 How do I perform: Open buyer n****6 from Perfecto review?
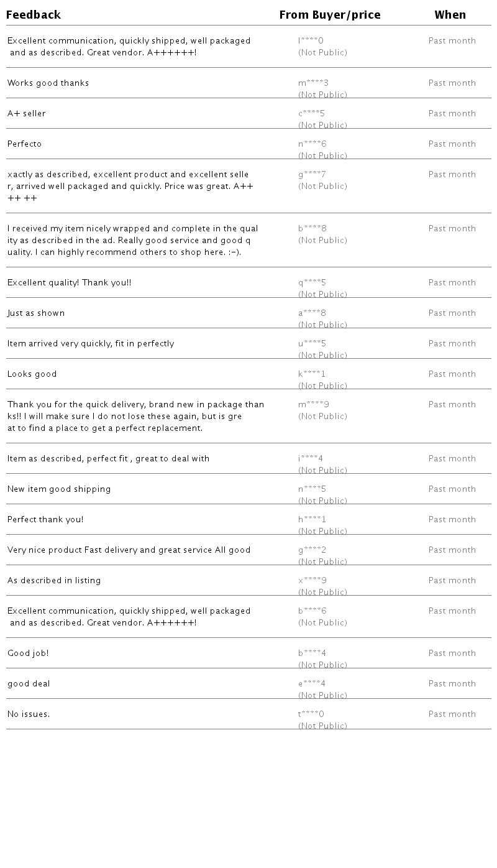point(312,144)
